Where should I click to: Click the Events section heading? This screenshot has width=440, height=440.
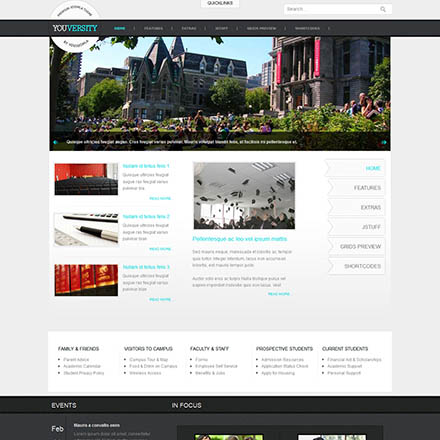pyautogui.click(x=64, y=405)
